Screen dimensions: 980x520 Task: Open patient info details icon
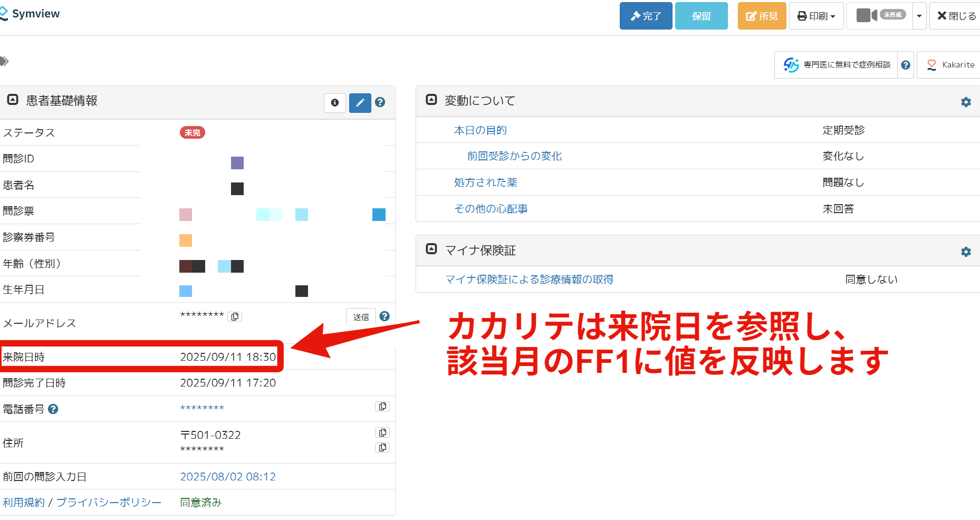pos(334,103)
